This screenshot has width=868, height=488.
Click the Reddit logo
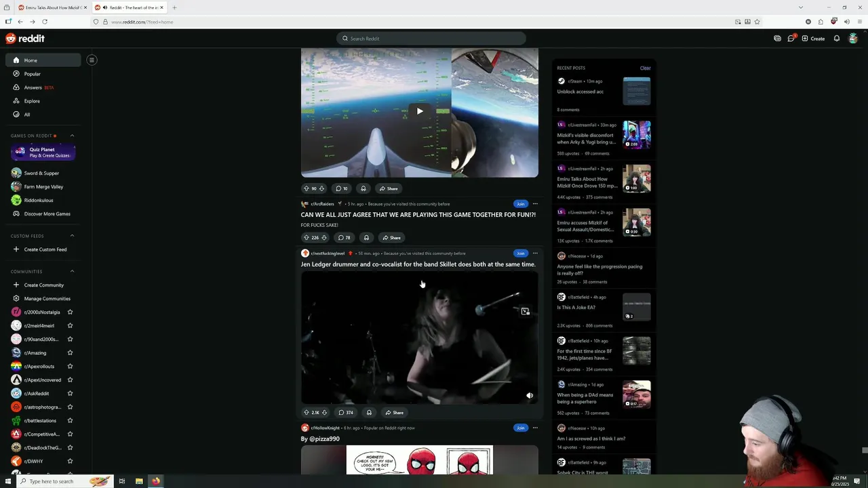[25, 39]
